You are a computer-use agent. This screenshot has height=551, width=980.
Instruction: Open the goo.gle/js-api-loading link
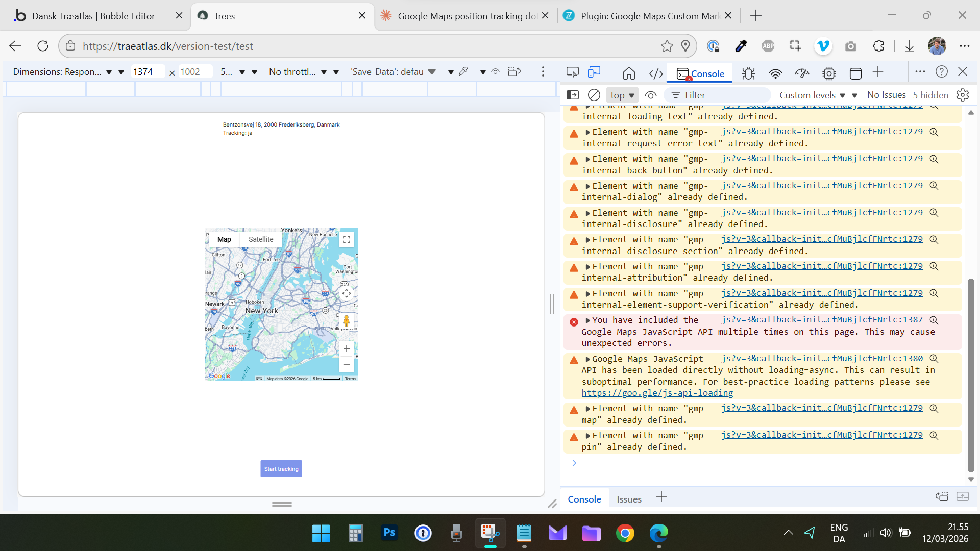tap(657, 393)
